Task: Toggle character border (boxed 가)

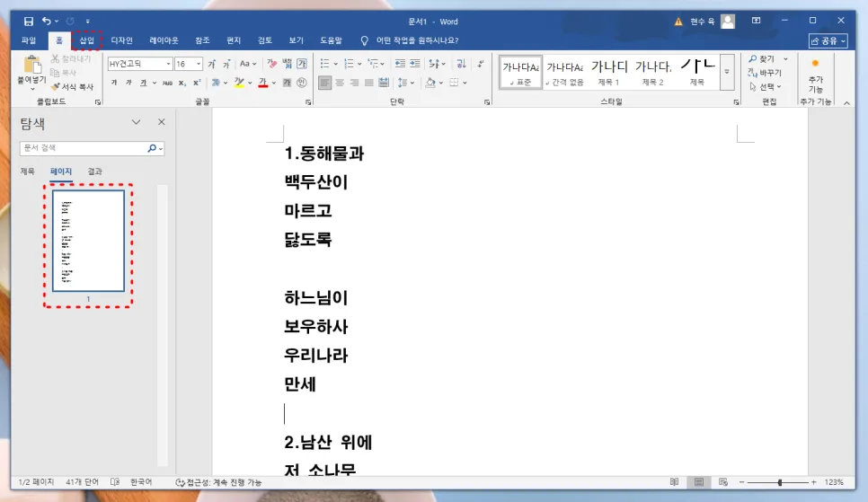Action: pyautogui.click(x=302, y=64)
